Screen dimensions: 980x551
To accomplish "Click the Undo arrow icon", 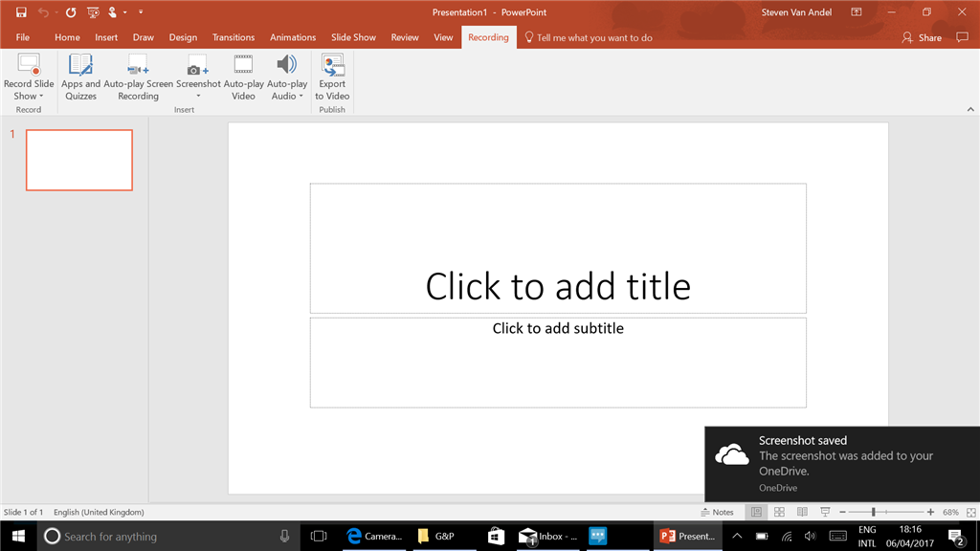I will point(42,11).
